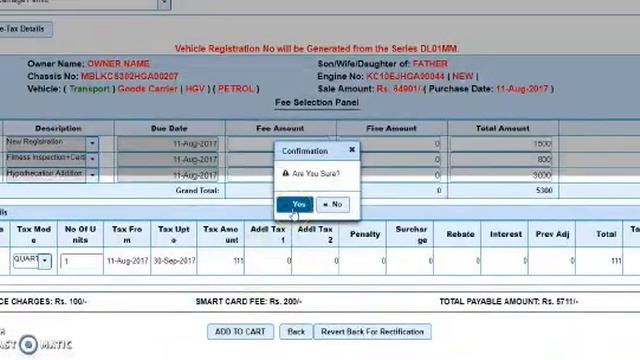Click the Description column header

point(58,128)
